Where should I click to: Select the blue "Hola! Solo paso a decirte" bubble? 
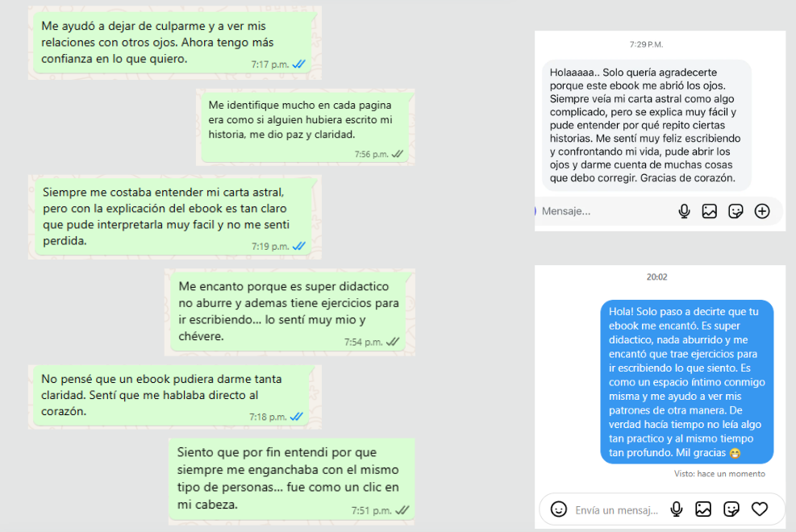(x=686, y=381)
